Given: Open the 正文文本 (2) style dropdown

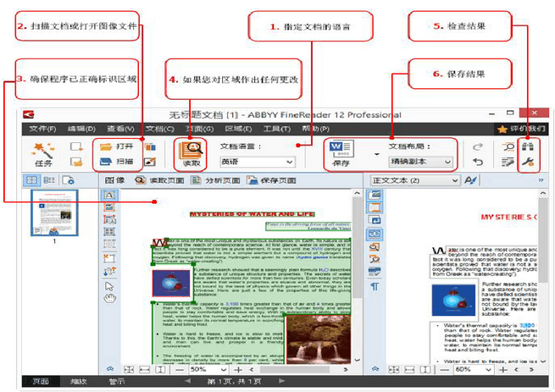Looking at the screenshot, I should coord(415,180).
